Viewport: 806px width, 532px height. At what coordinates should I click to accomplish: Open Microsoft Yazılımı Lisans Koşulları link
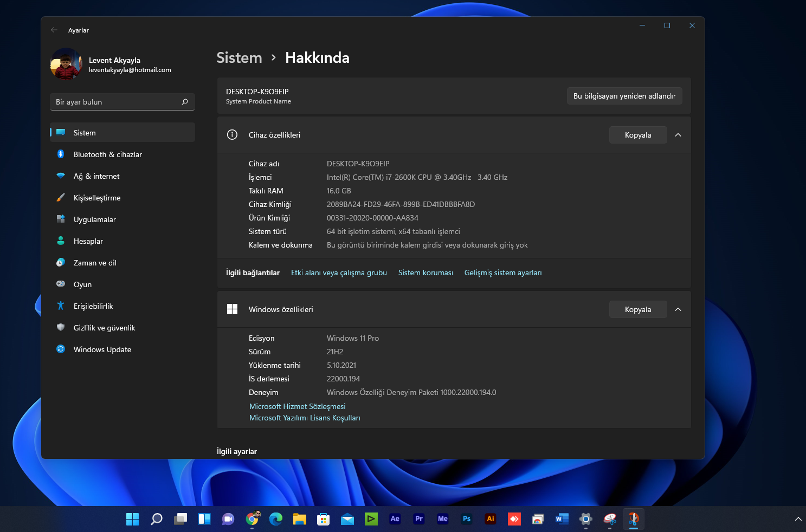coord(305,418)
